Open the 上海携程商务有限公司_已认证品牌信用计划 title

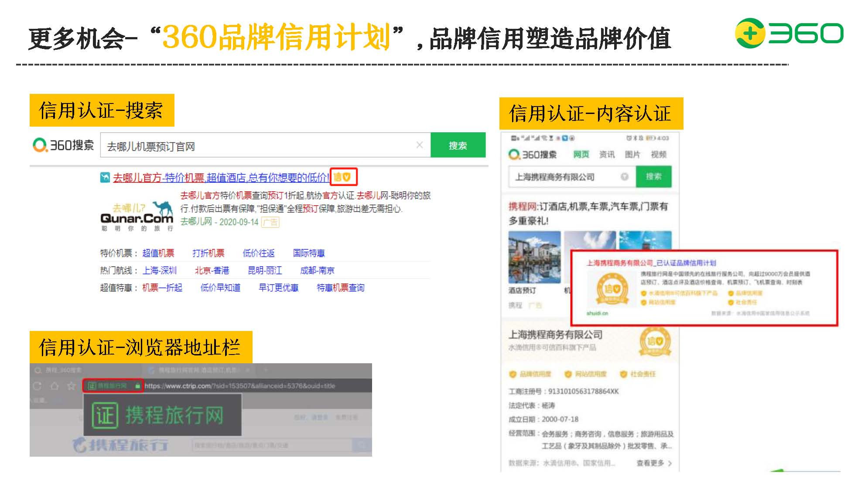tap(651, 263)
